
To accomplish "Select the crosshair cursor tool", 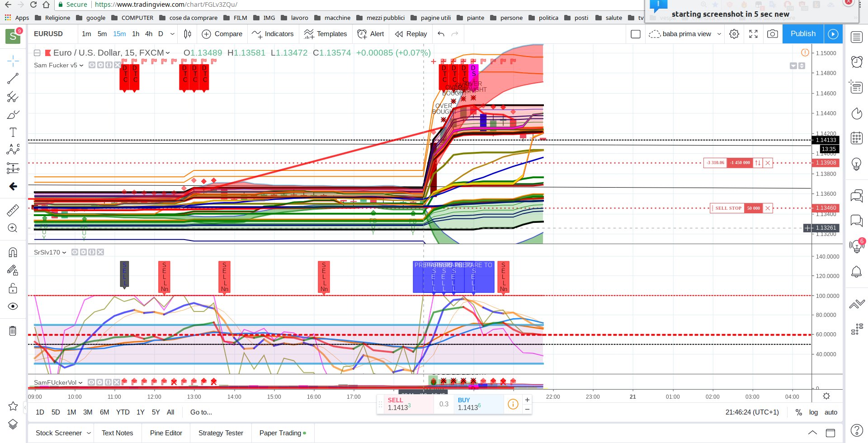I will 13,61.
